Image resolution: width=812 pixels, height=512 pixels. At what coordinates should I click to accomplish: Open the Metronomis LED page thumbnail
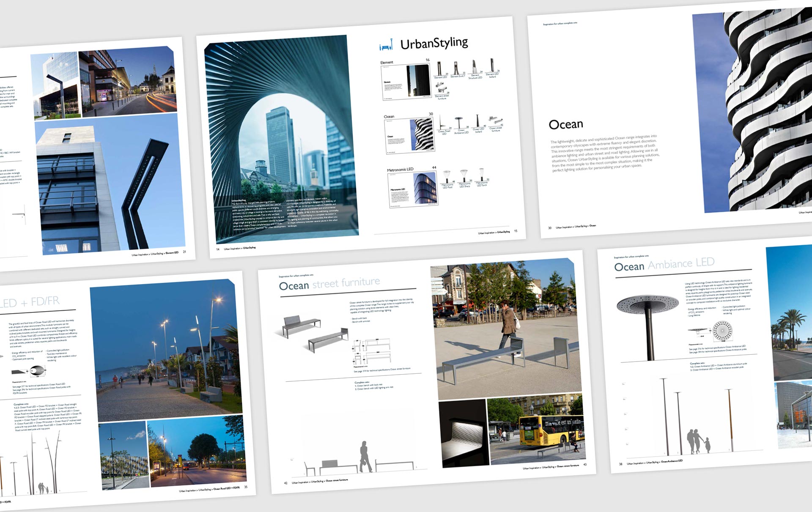tap(413, 190)
